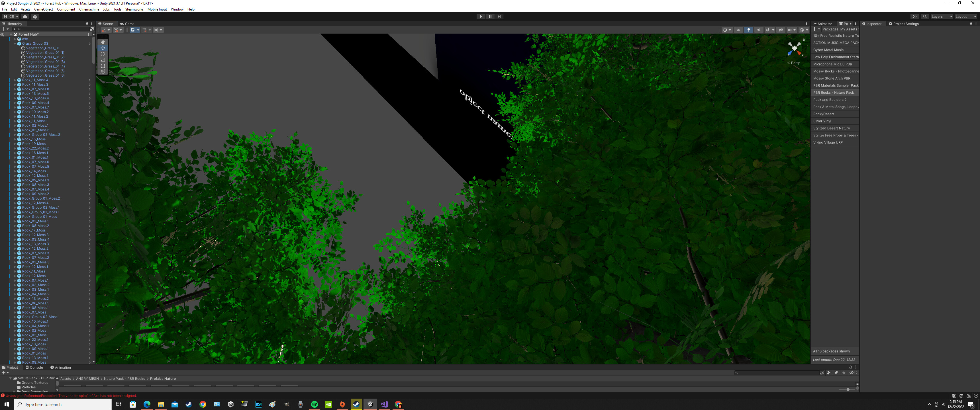Toggle scene lighting lightbulb button
The image size is (980, 410).
[748, 30]
